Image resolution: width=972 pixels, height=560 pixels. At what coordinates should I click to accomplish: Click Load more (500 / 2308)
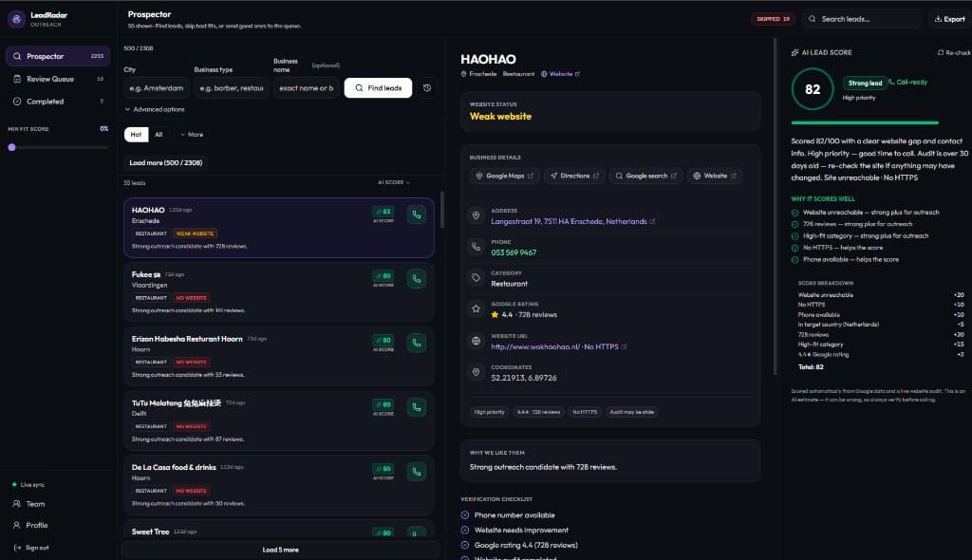pyautogui.click(x=165, y=162)
